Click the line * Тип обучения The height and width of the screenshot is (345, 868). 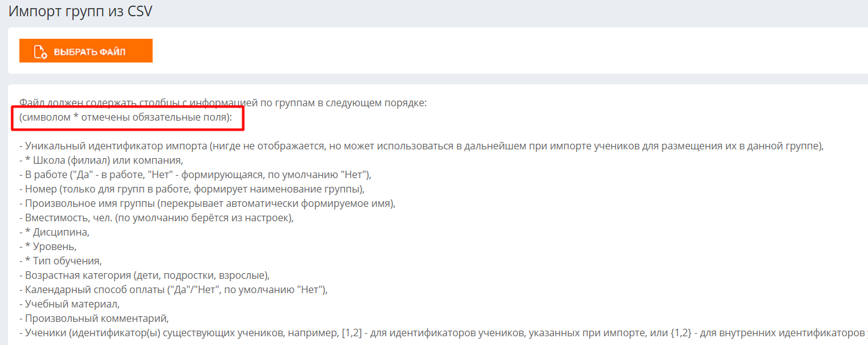(x=61, y=260)
